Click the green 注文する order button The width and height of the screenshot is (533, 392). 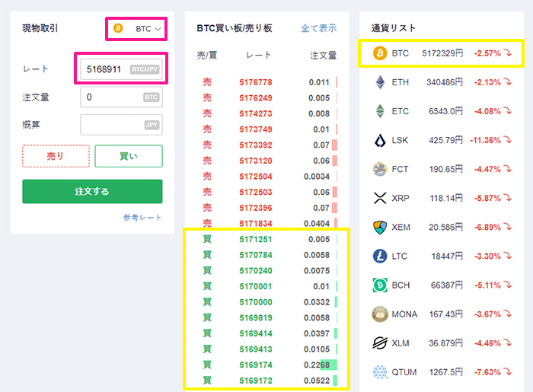(x=92, y=191)
